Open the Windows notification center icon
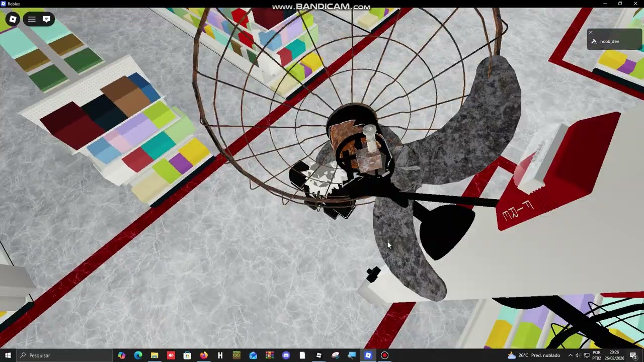 [633, 355]
